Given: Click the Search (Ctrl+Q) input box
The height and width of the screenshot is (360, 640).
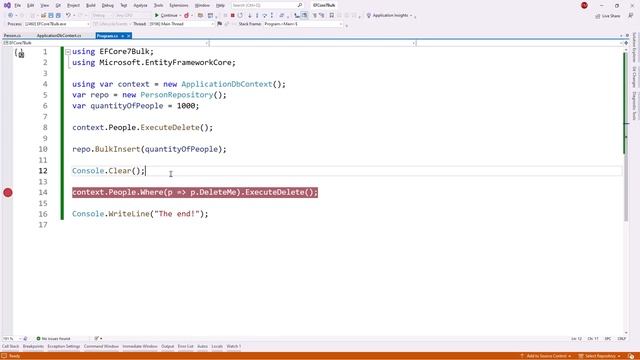Looking at the screenshot, I should 267,5.
